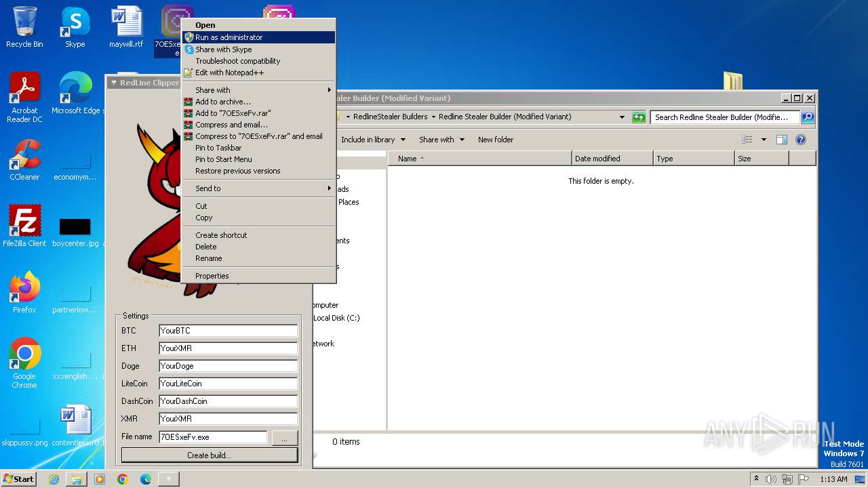Click New folder in Explorer toolbar
The width and height of the screenshot is (868, 488).
coord(496,140)
